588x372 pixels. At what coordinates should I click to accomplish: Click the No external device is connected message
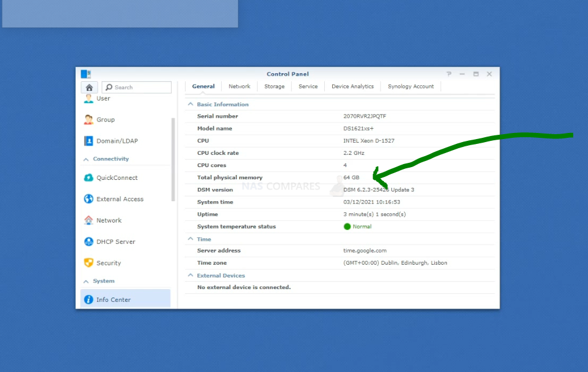[244, 287]
